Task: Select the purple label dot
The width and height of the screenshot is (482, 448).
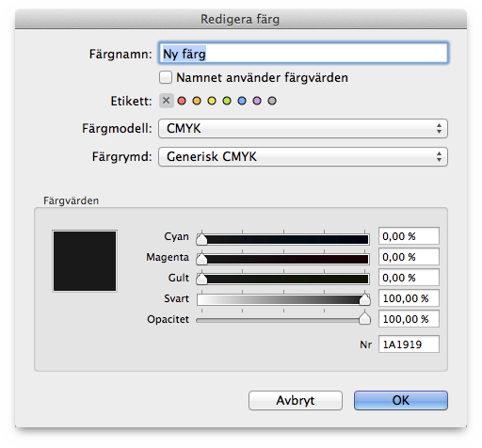Action: (257, 101)
